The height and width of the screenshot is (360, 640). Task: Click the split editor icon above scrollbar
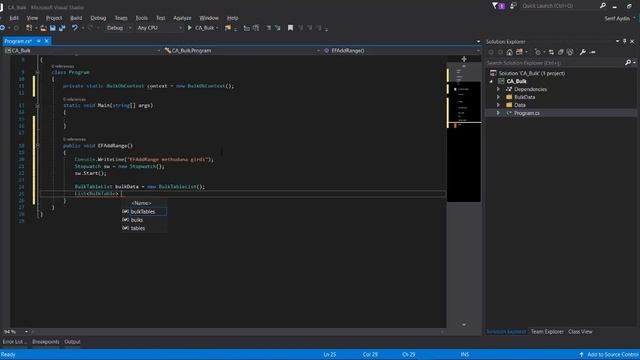pos(464,59)
